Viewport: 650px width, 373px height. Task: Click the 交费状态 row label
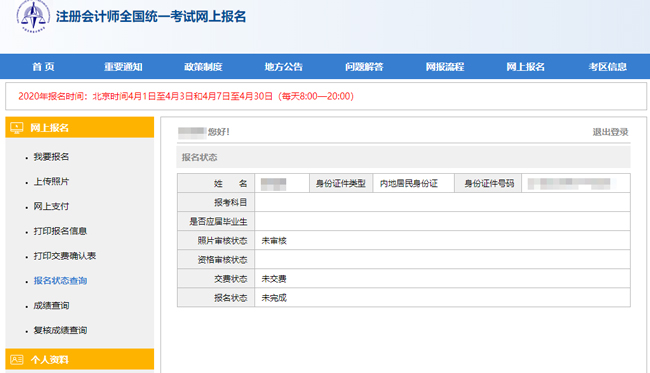click(230, 279)
